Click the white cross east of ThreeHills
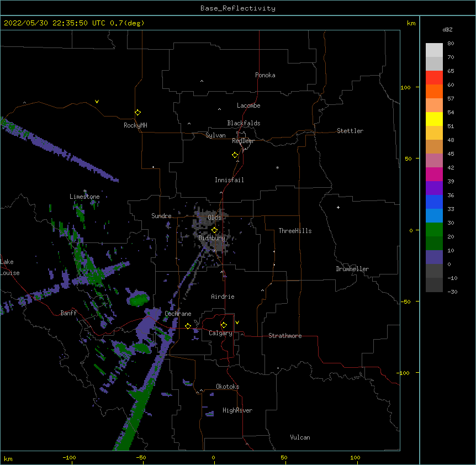This screenshot has height=465, width=476. pos(338,207)
